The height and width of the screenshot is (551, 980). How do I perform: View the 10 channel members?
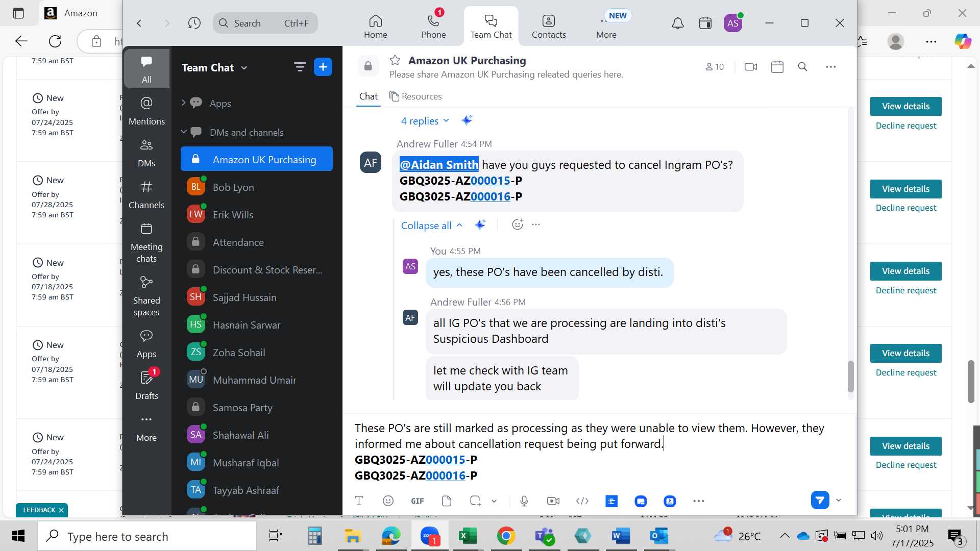coord(715,67)
